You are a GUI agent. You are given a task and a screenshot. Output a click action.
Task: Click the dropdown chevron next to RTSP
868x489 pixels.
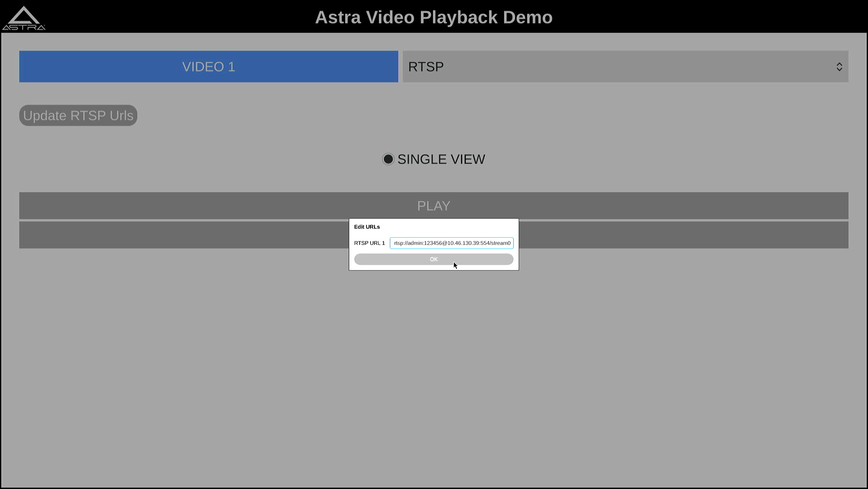tap(840, 66)
